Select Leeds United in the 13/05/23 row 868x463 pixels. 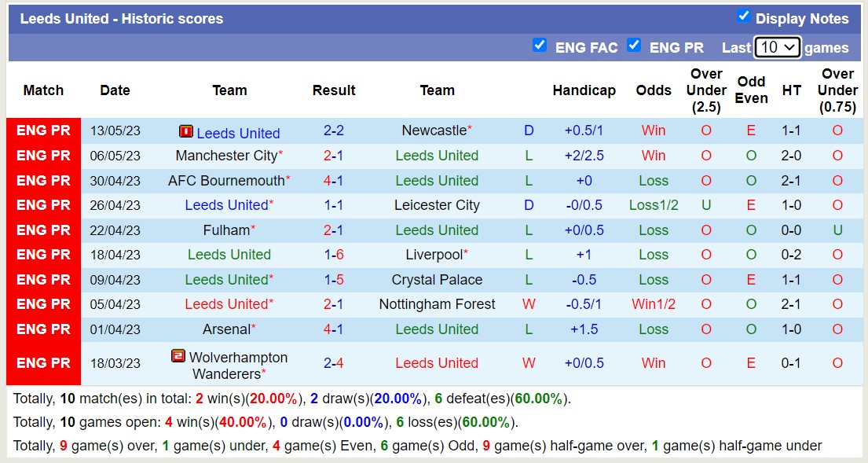[x=237, y=133]
